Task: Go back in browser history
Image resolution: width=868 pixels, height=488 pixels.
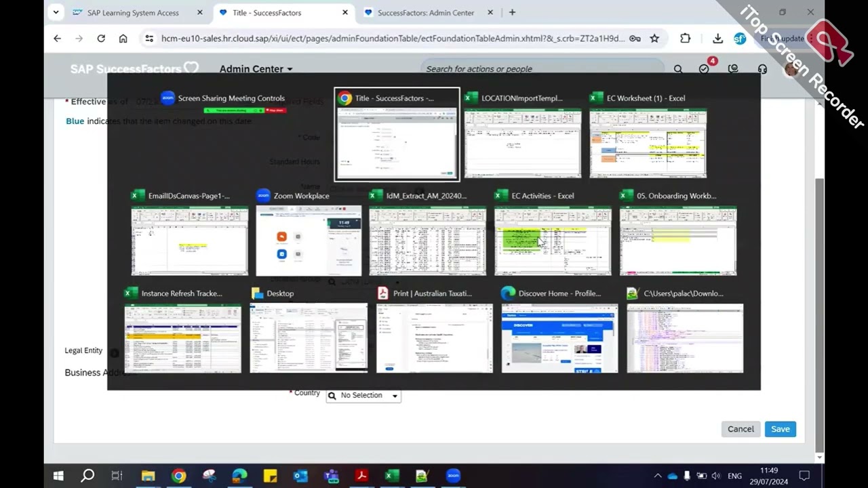Action: pos(57,39)
